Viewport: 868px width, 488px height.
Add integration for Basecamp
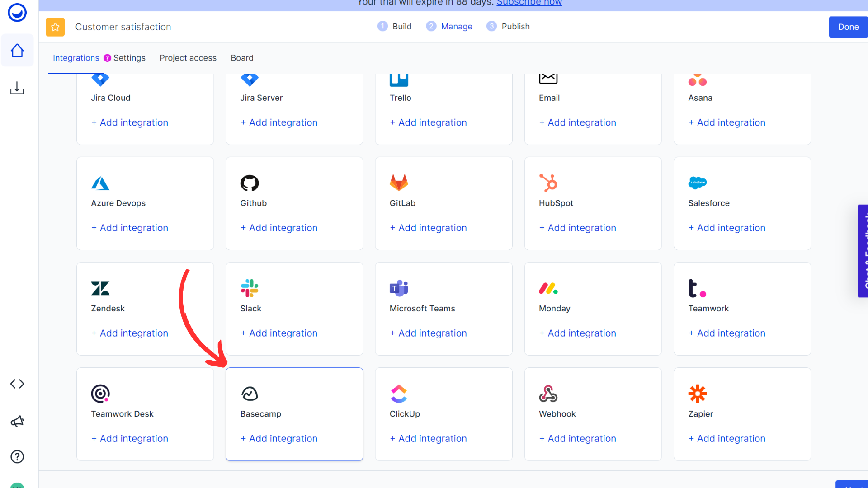(x=279, y=438)
